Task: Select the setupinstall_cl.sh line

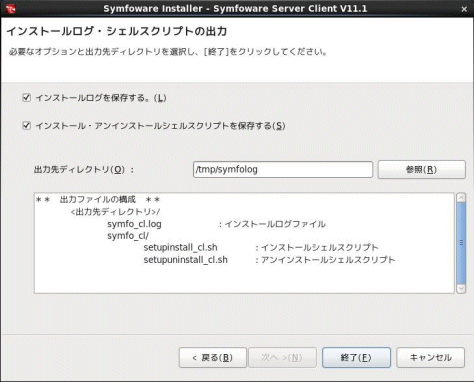Action: tap(261, 248)
